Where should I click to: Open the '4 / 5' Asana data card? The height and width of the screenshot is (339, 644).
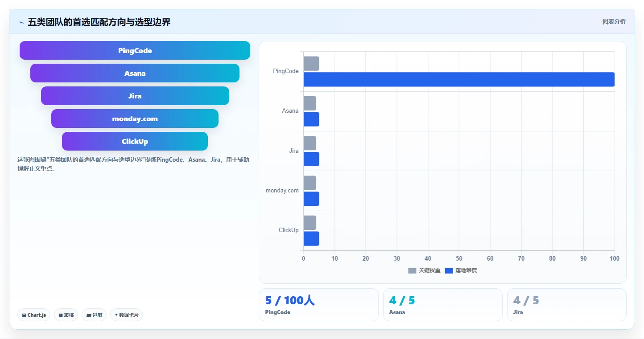[442, 305]
